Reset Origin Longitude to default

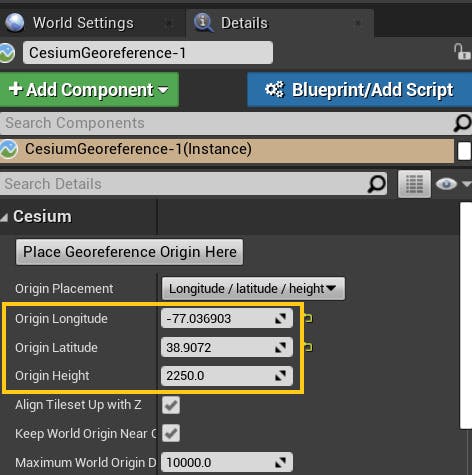click(x=308, y=318)
